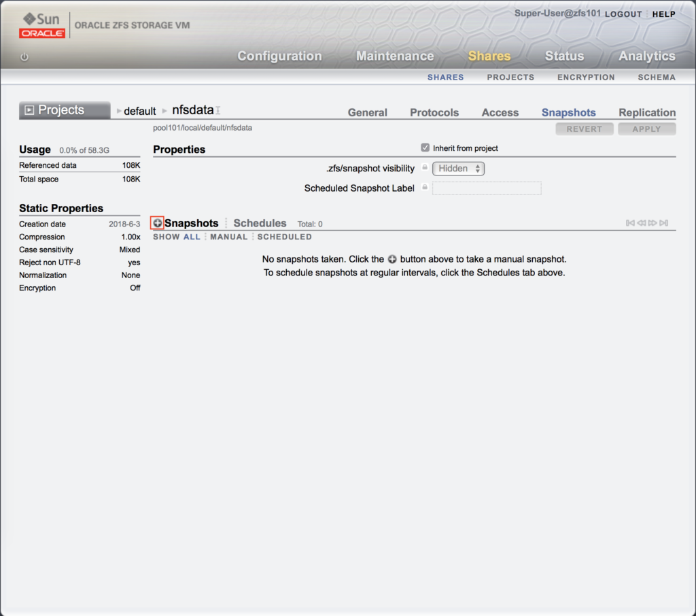This screenshot has width=696, height=616.
Task: Click the previous page pagination icon
Action: [642, 223]
